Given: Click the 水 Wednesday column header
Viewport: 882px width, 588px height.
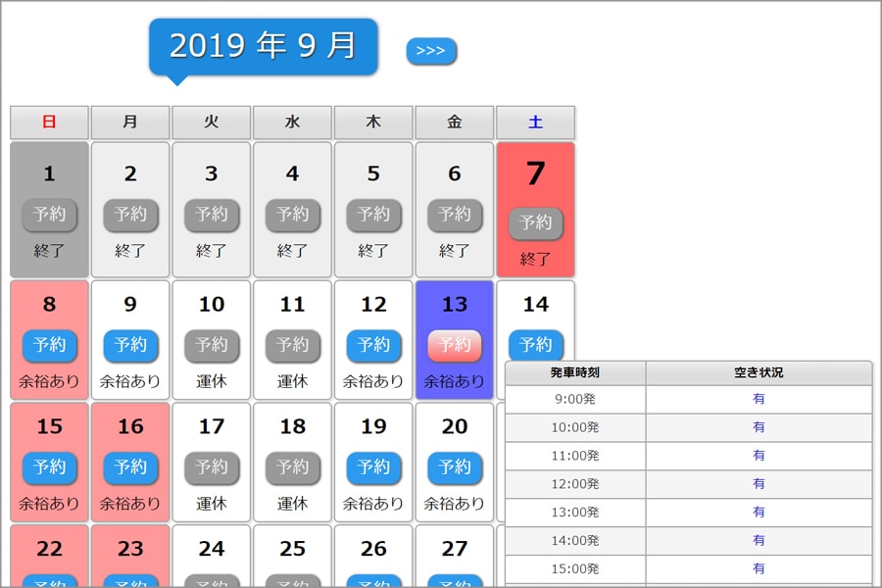Looking at the screenshot, I should coord(292,122).
